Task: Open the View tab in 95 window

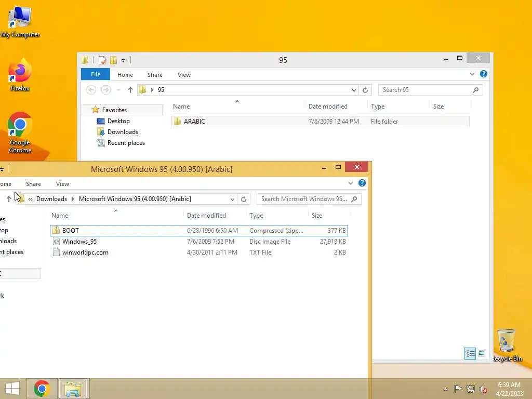Action: click(x=184, y=75)
